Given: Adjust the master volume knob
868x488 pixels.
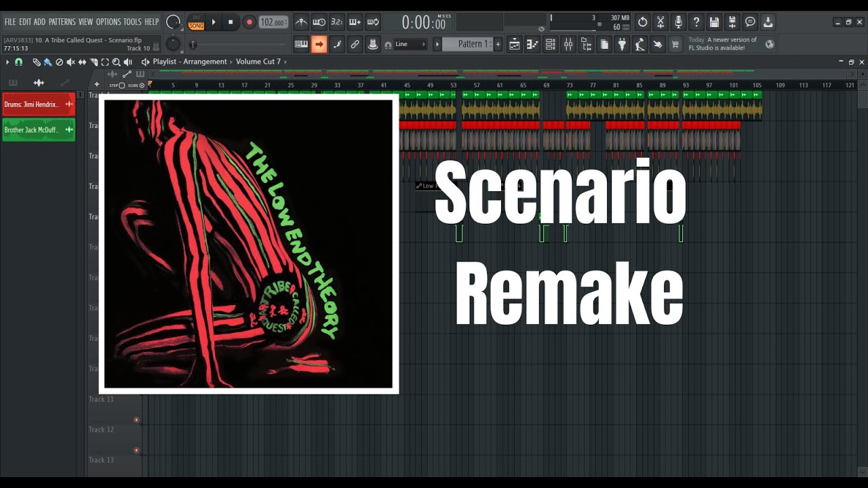Looking at the screenshot, I should pos(174,22).
